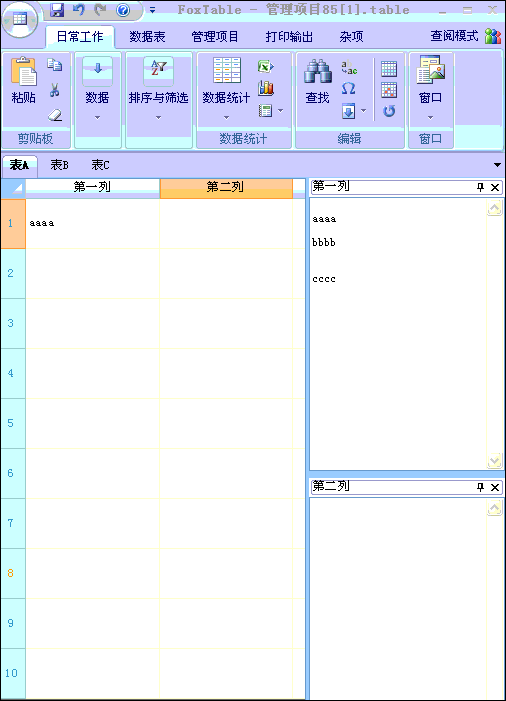
Task: Close the 第二列 side panel
Action: tap(495, 487)
